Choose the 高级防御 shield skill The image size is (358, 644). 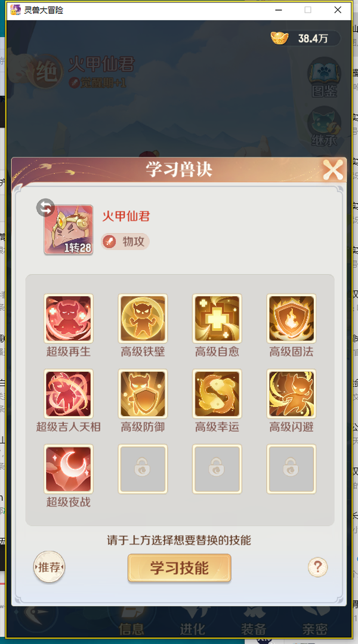143,394
